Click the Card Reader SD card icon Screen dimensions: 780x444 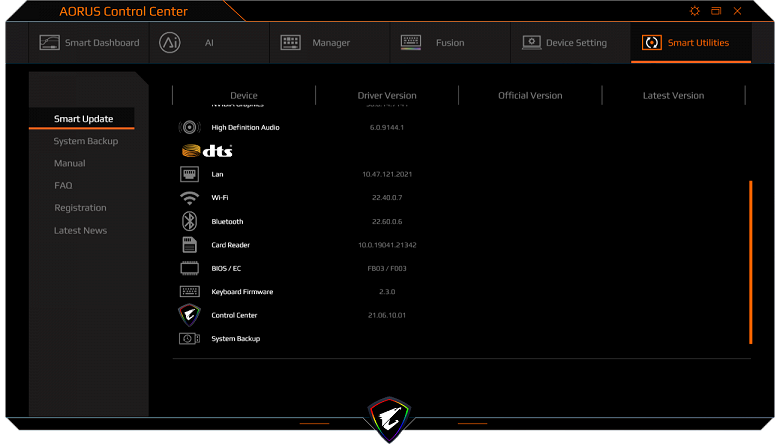point(190,245)
